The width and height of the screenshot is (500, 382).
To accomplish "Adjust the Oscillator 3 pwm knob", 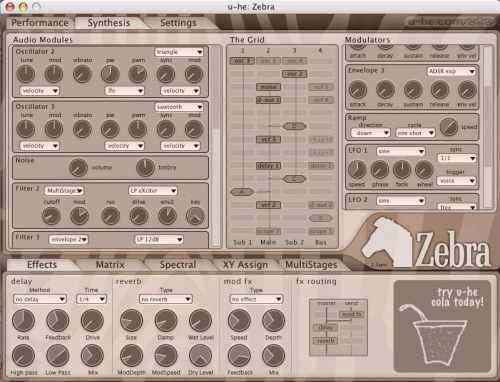I will pos(138,129).
